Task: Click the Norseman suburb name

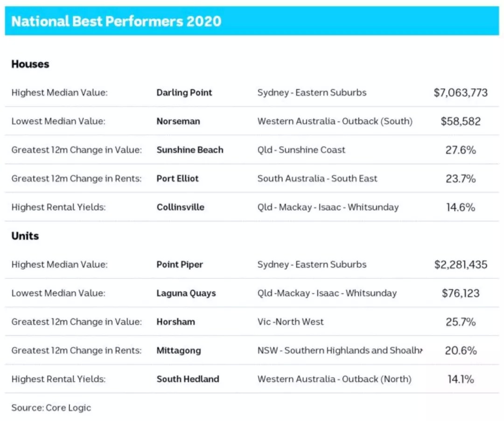Action: click(x=178, y=121)
